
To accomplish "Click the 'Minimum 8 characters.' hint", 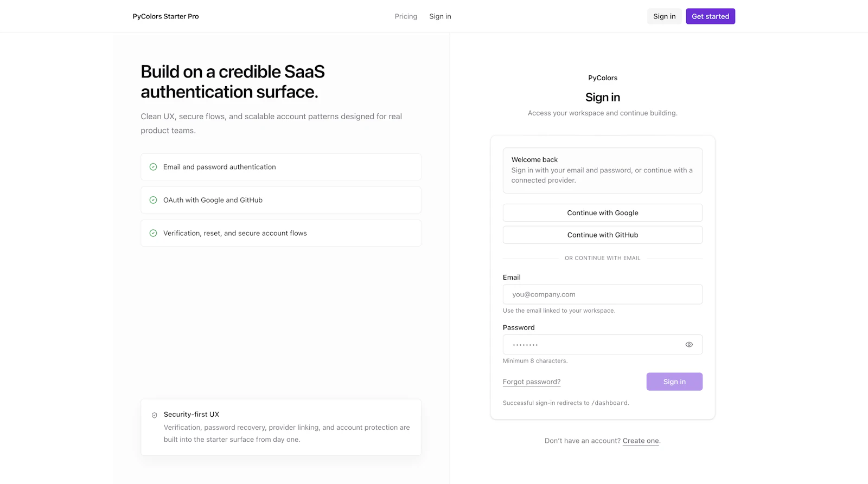I will pyautogui.click(x=535, y=361).
